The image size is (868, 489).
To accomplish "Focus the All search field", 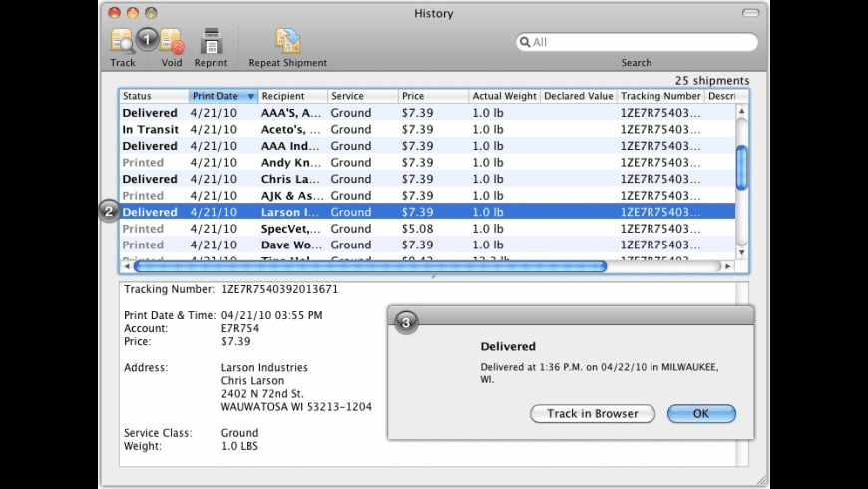I will click(x=639, y=43).
